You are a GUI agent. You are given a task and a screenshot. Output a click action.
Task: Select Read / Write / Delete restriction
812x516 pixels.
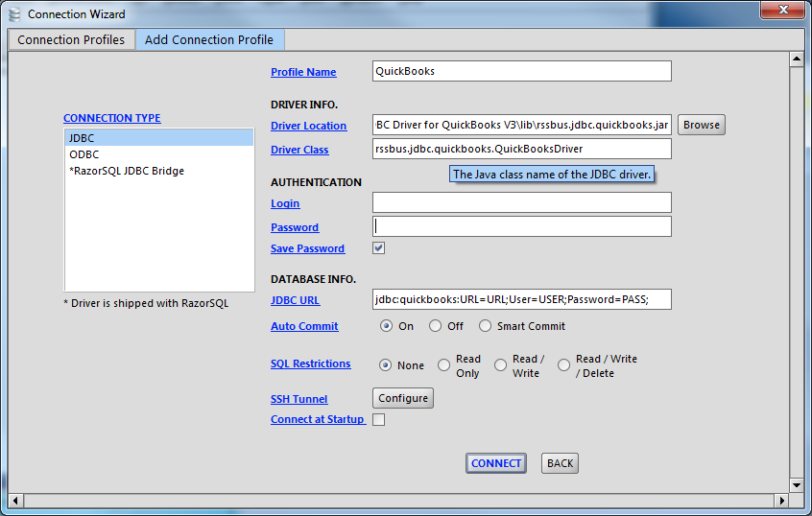coord(563,365)
